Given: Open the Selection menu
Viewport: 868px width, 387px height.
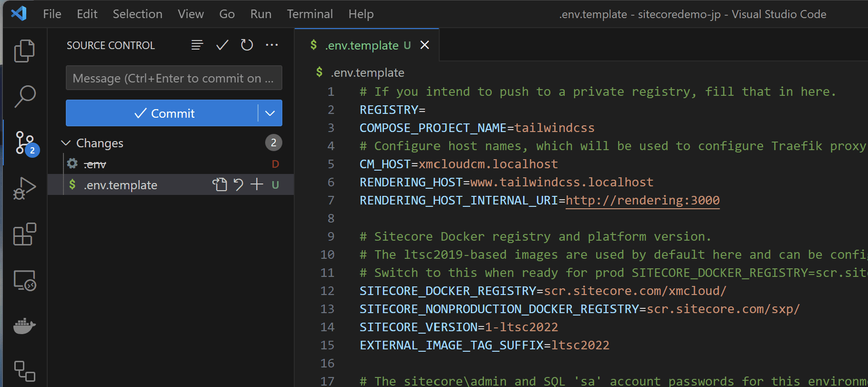Looking at the screenshot, I should [137, 14].
